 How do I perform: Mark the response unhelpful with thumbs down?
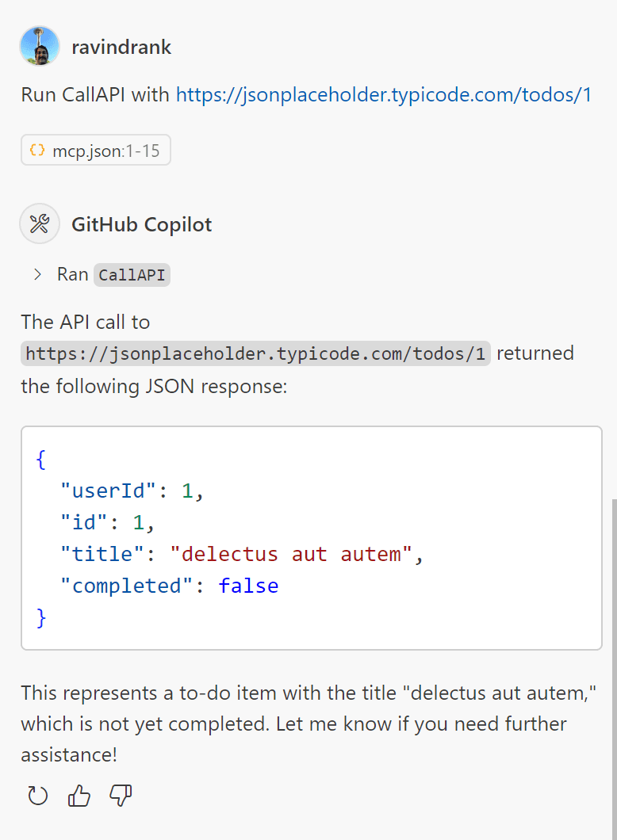pyautogui.click(x=121, y=796)
